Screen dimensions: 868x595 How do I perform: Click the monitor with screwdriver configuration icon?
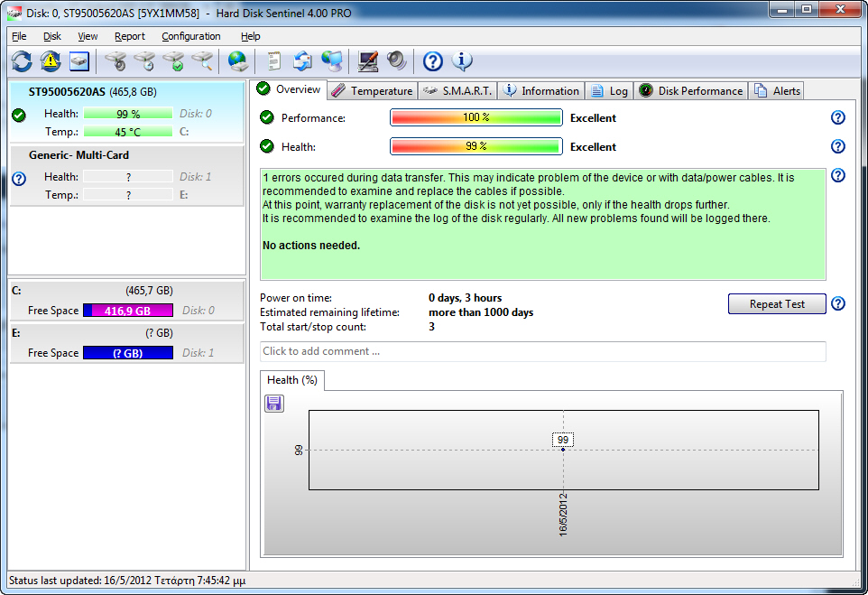click(367, 60)
